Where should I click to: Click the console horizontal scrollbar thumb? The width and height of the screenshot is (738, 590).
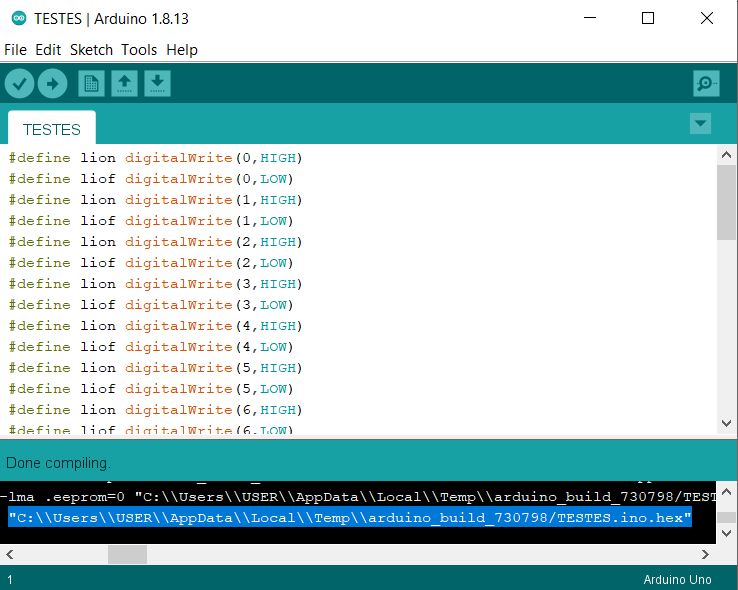(x=127, y=554)
